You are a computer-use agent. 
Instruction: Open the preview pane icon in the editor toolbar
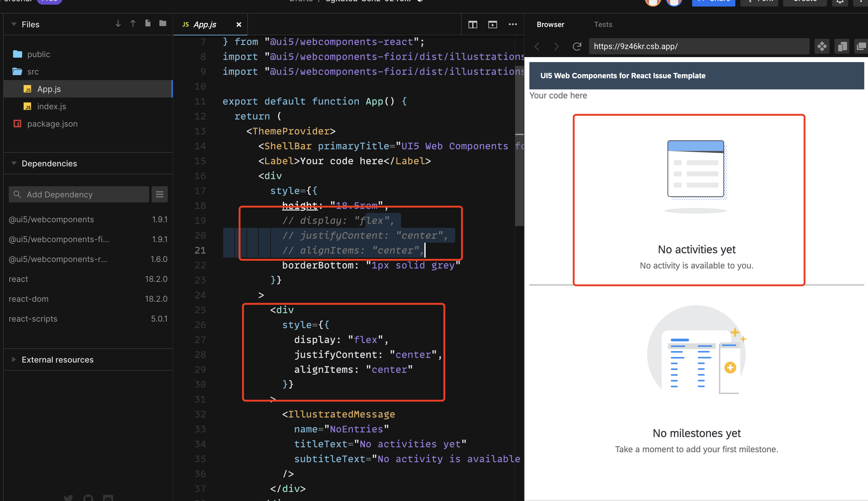point(492,25)
